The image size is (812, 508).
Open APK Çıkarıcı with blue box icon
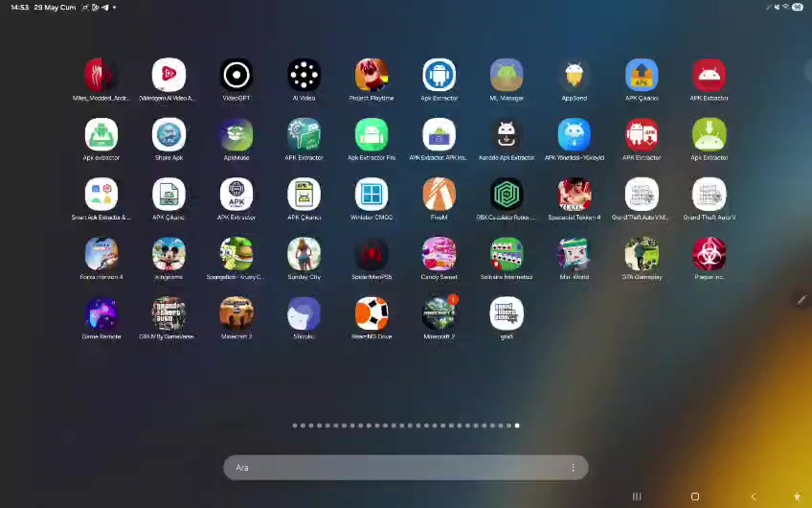click(642, 76)
